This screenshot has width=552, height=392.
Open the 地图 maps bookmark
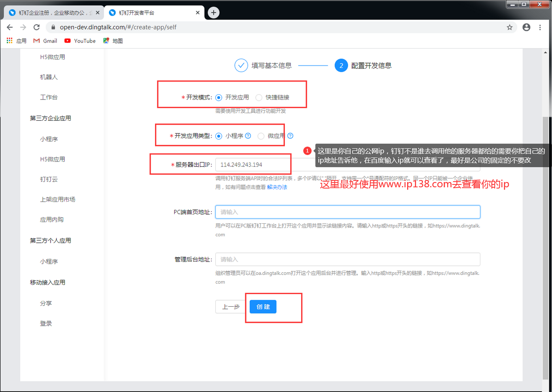point(113,41)
